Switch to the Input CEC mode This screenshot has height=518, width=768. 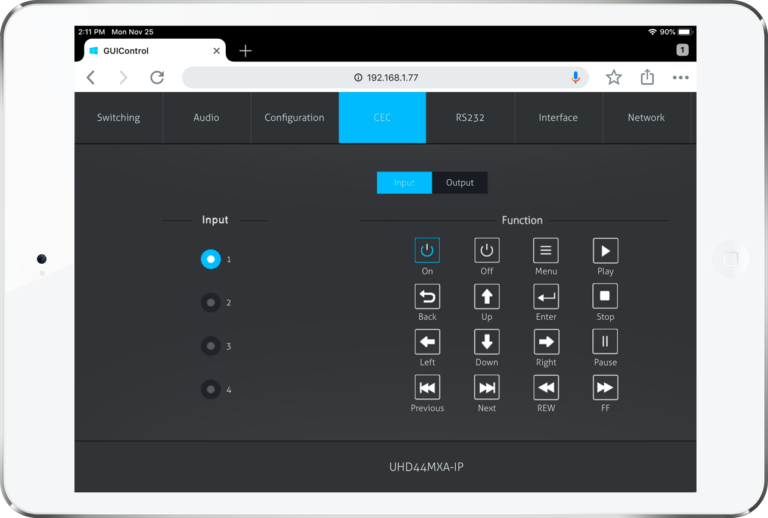404,183
